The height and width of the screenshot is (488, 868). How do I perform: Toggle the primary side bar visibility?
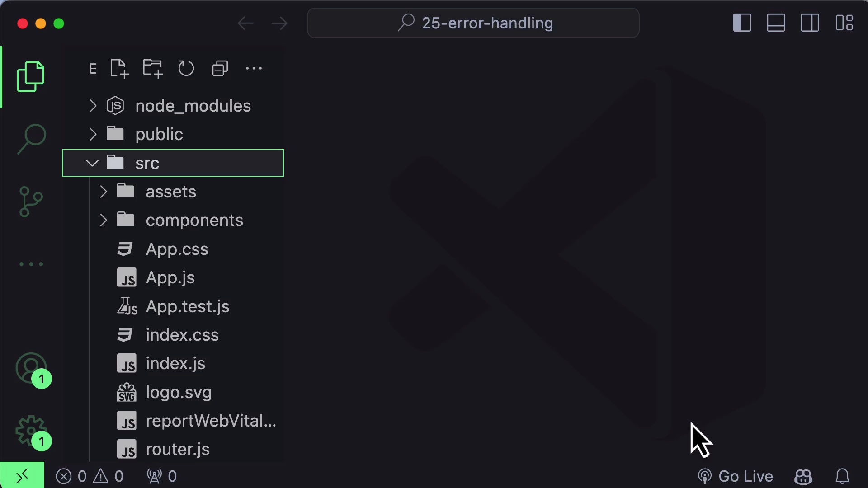(742, 23)
